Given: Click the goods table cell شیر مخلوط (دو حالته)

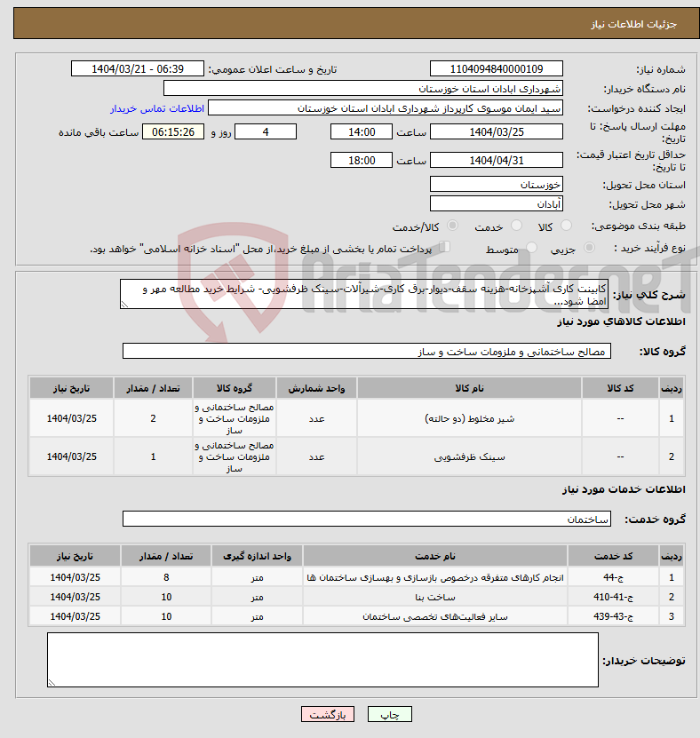Looking at the screenshot, I should (x=469, y=418).
